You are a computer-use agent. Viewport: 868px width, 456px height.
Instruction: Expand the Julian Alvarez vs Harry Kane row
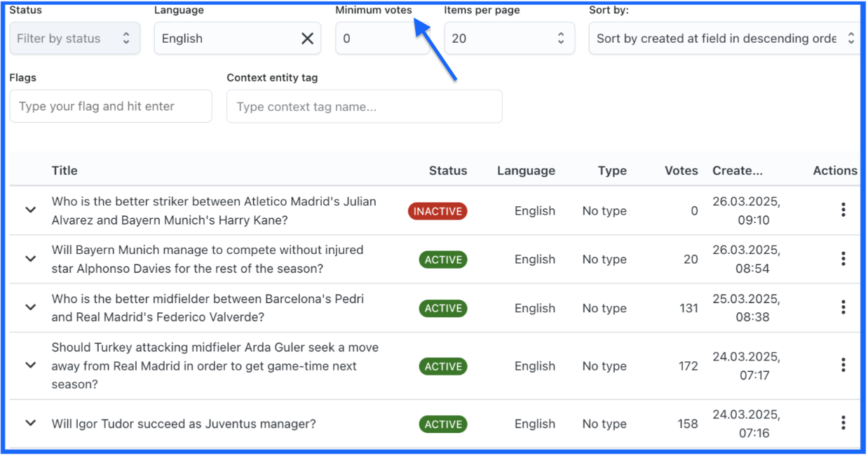tap(30, 210)
